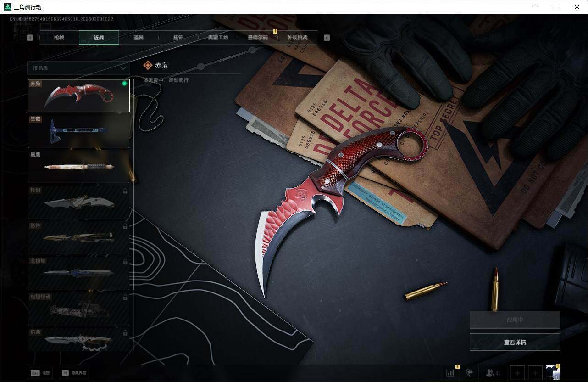
Task: Click the lock icon on 北极星 skin
Action: [x=125, y=262]
